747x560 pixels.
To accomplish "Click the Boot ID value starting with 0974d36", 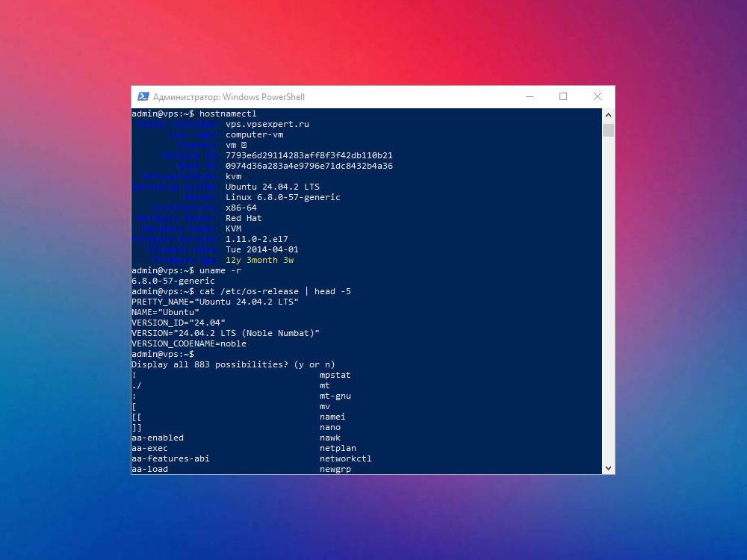I will (x=309, y=167).
